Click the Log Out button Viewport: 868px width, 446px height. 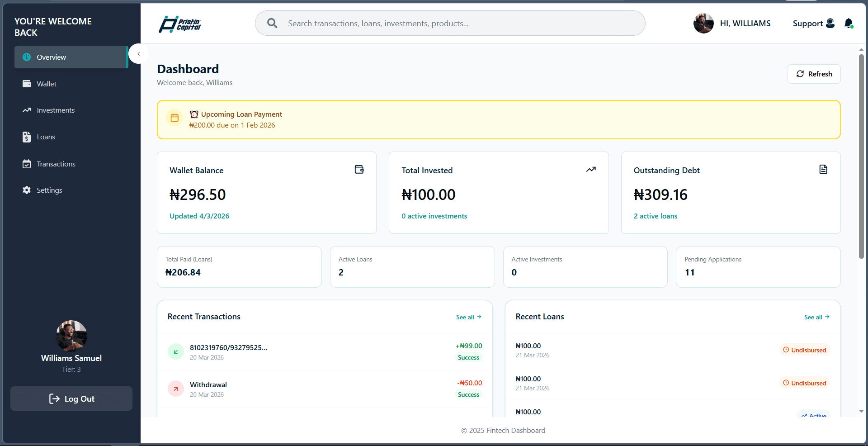click(x=71, y=399)
